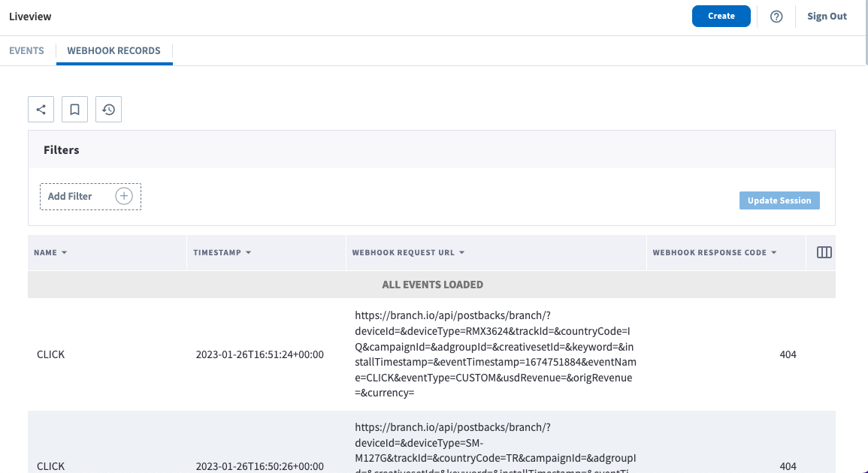Screen dimensions: 868x473
Task: Click the 404 code of SM-M127G row
Action: tap(788, 465)
